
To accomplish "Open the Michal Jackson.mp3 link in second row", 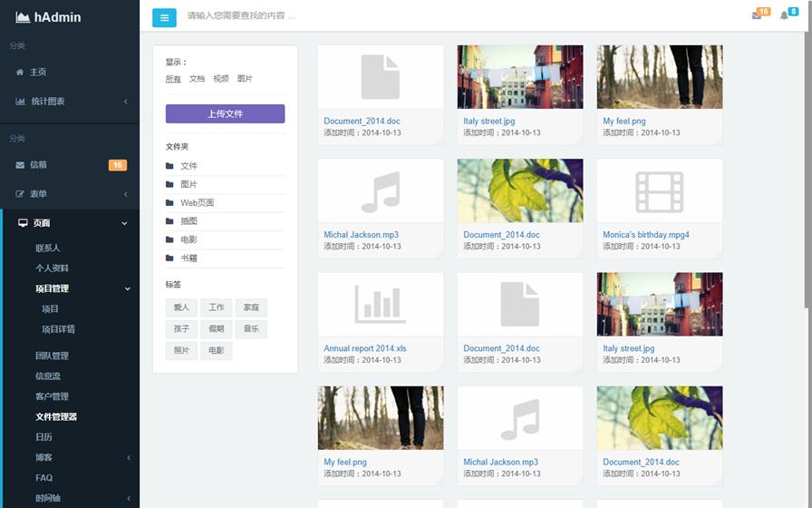I will point(361,235).
